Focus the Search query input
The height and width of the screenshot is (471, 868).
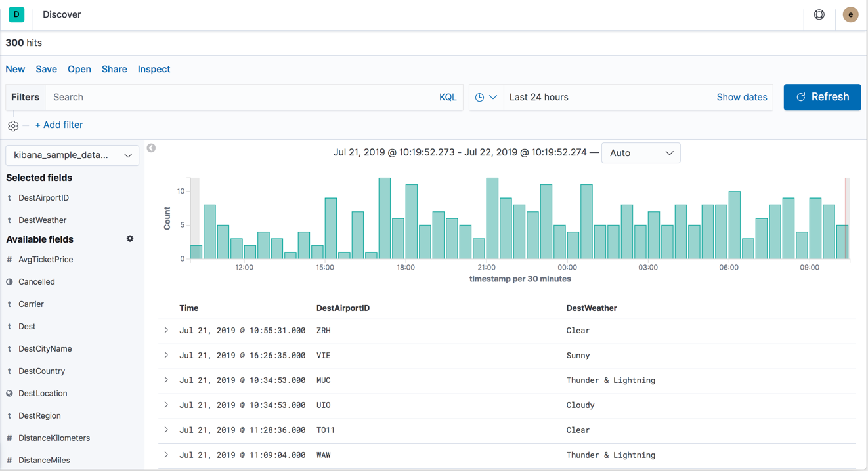240,97
